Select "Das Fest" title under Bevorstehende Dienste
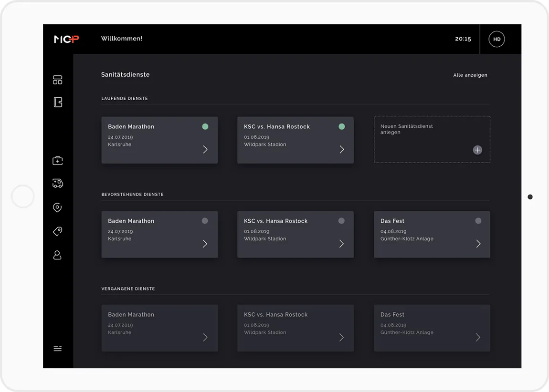The width and height of the screenshot is (549, 392). click(x=392, y=221)
